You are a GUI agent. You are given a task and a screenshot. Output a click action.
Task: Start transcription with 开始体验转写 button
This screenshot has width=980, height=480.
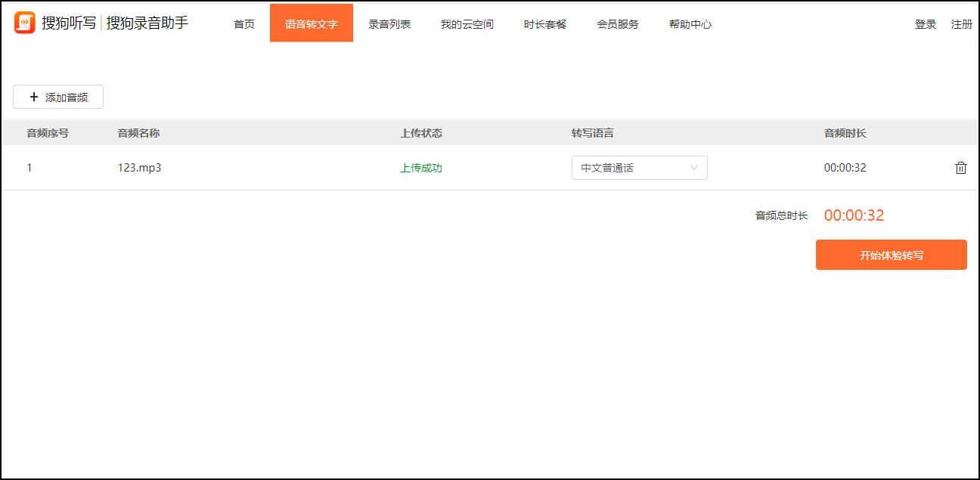[892, 255]
